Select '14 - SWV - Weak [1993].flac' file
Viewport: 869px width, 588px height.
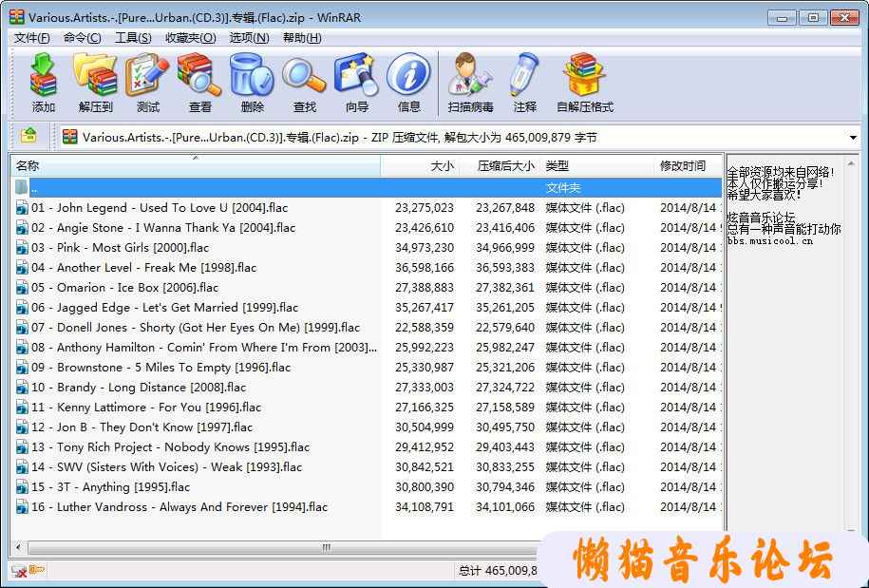coord(368,467)
